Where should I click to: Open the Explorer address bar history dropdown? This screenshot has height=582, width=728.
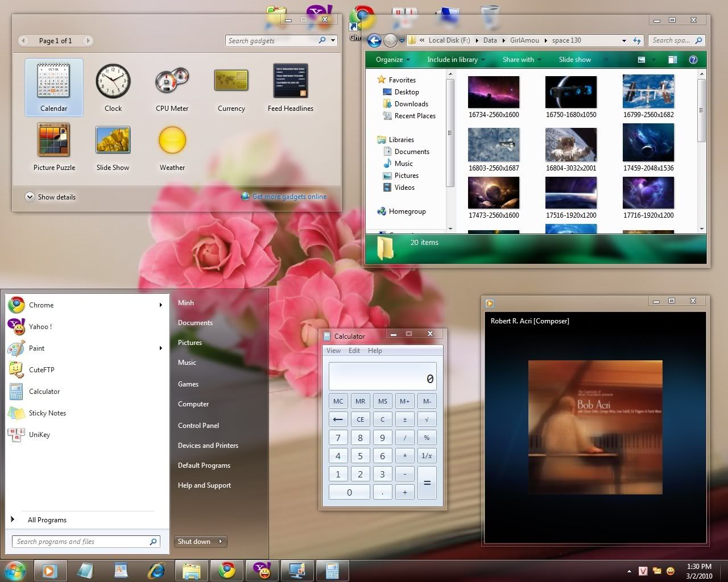tap(624, 41)
